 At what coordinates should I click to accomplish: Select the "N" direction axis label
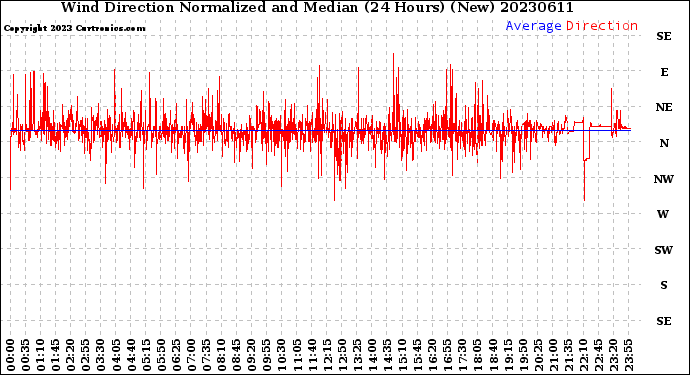664,143
